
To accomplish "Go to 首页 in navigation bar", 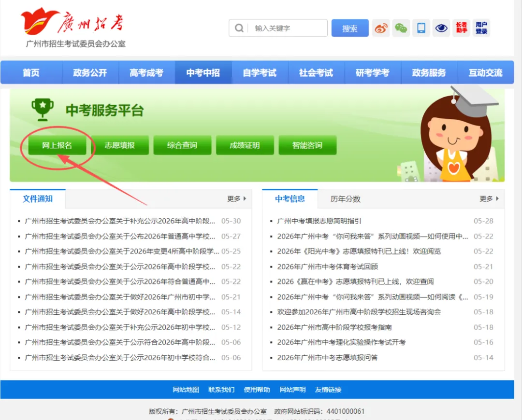I will tap(31, 72).
